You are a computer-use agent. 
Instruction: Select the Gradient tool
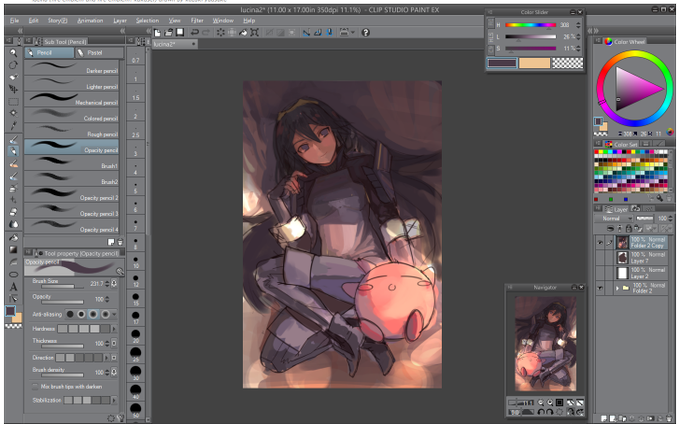[x=13, y=249]
